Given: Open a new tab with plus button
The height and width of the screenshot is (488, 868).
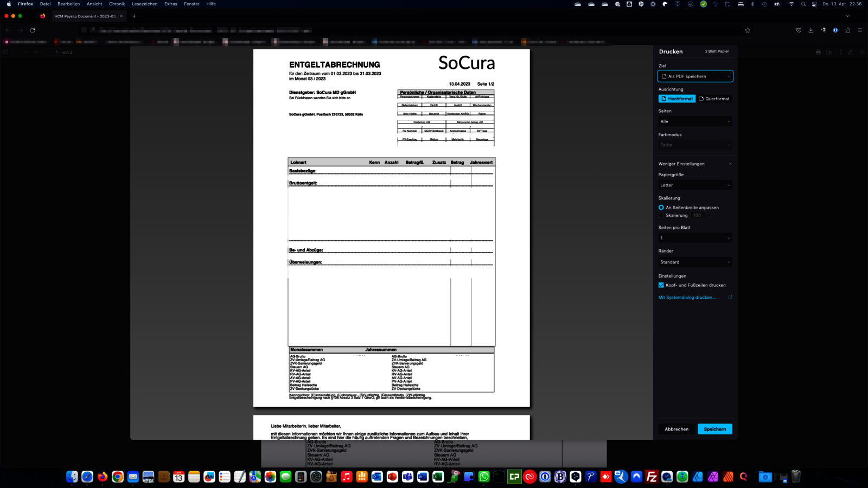Looking at the screenshot, I should (134, 16).
